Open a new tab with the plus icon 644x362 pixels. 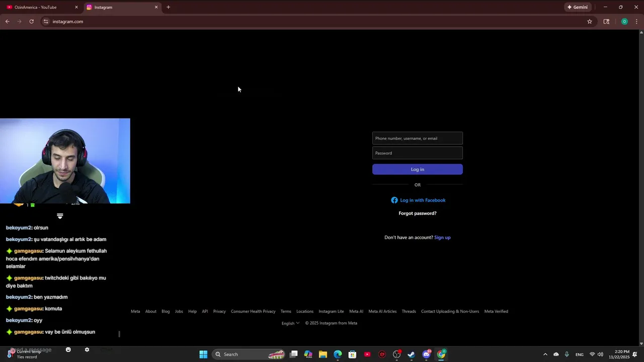pos(168,7)
